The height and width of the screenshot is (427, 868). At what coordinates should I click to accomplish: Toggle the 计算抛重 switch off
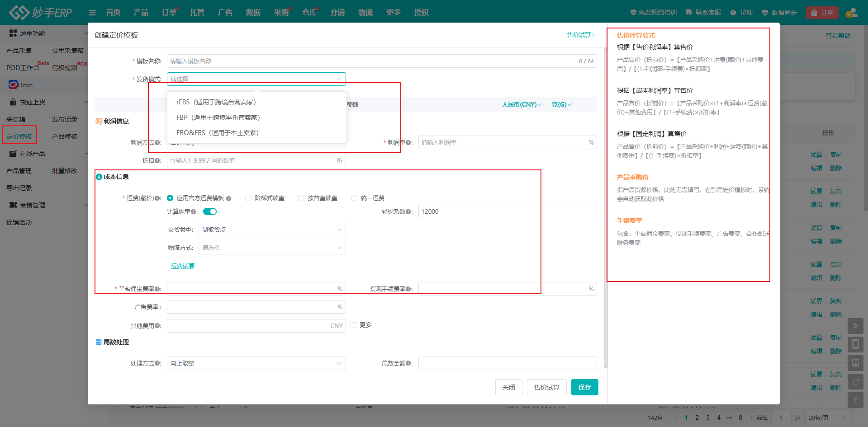point(210,211)
